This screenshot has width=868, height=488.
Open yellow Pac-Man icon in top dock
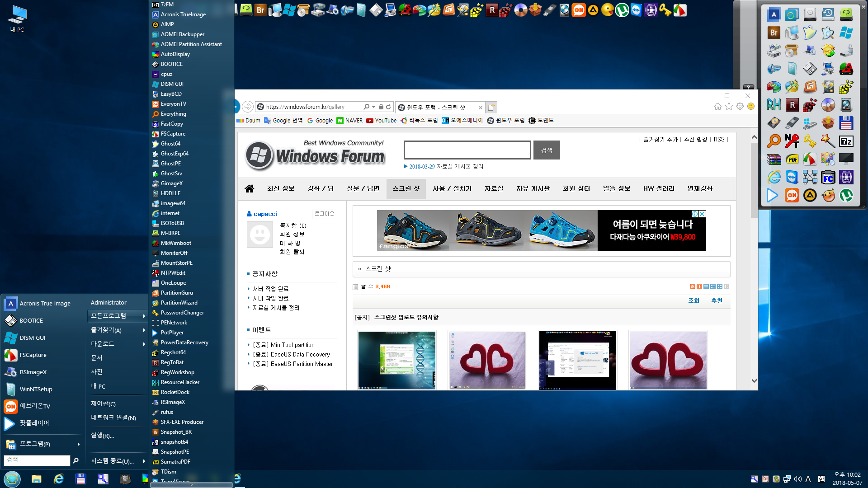pos(608,10)
